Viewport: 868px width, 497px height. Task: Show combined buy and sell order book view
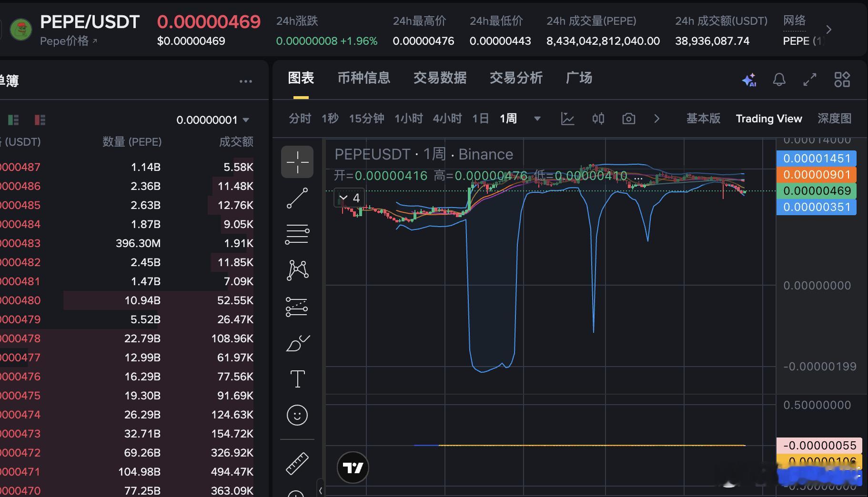coord(13,120)
